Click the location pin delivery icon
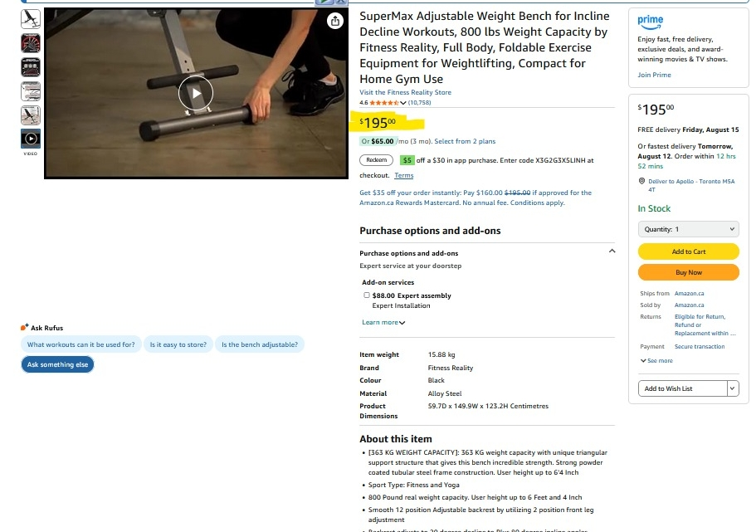 click(641, 182)
